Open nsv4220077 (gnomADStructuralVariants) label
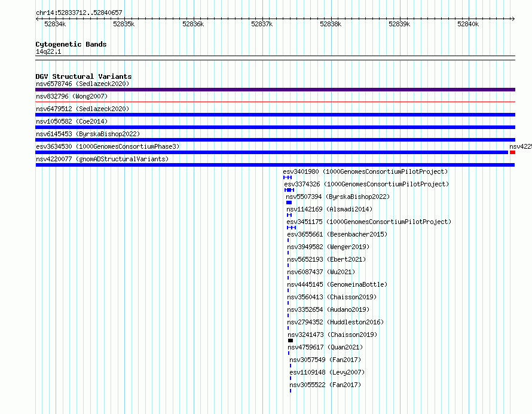 click(102, 159)
